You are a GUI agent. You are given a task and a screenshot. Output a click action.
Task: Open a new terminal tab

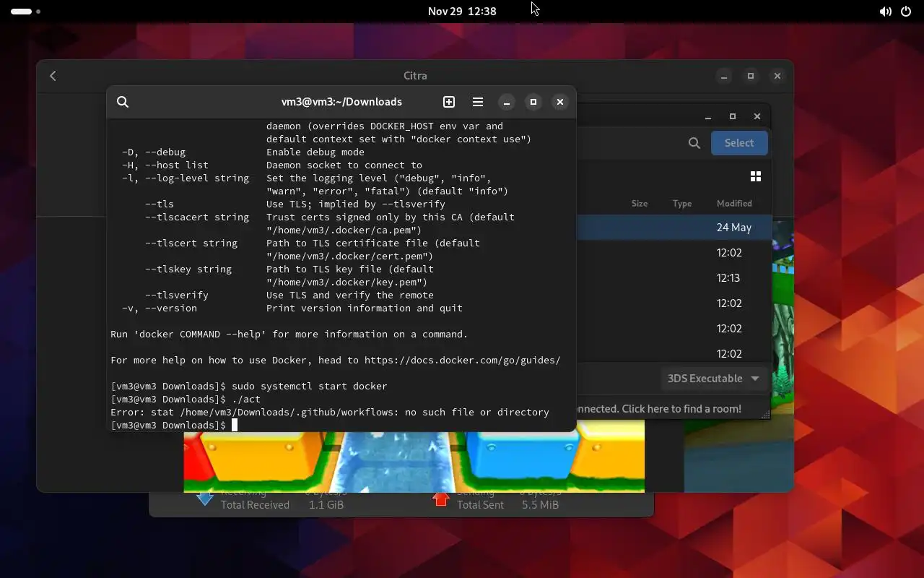tap(449, 102)
